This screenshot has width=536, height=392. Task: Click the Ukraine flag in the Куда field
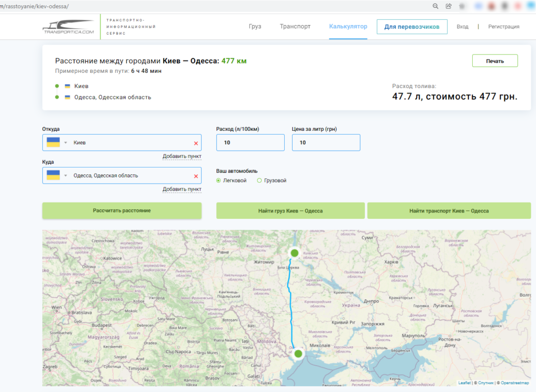(x=53, y=175)
